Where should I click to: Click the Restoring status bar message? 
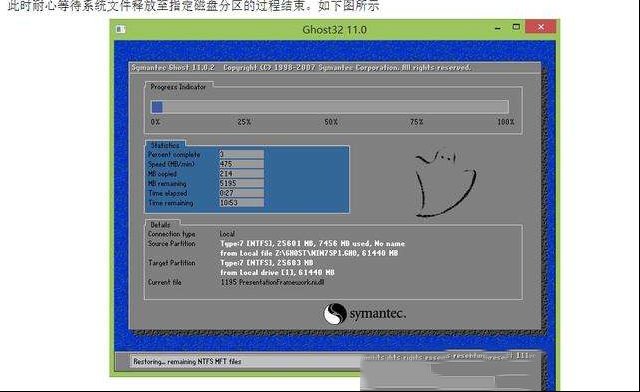point(187,361)
